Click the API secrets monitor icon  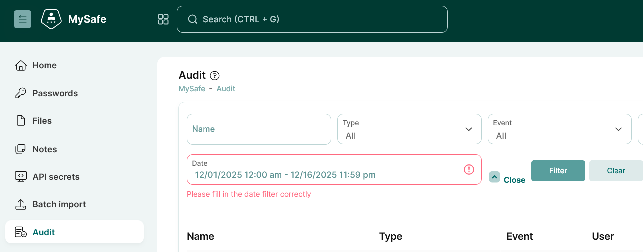[x=21, y=177]
